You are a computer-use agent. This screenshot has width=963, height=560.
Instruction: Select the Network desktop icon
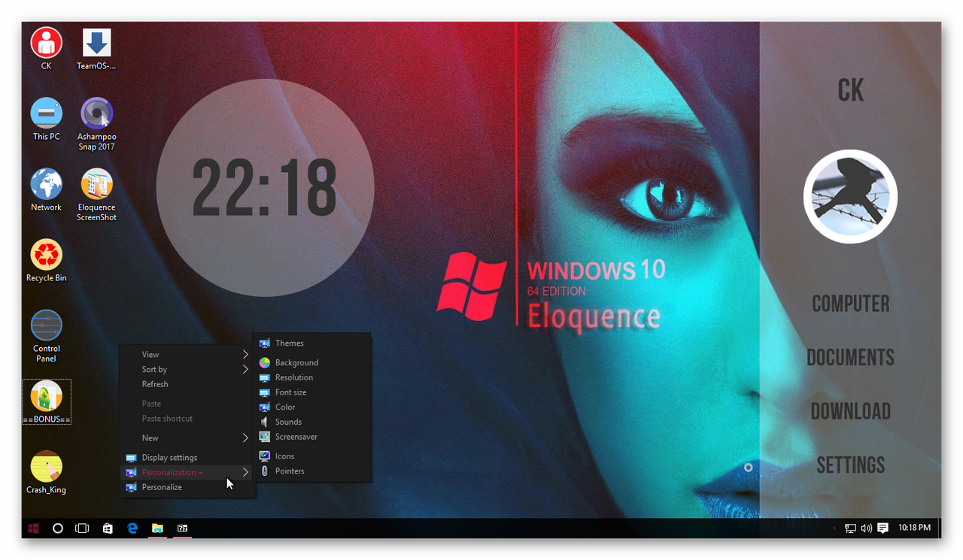(46, 189)
